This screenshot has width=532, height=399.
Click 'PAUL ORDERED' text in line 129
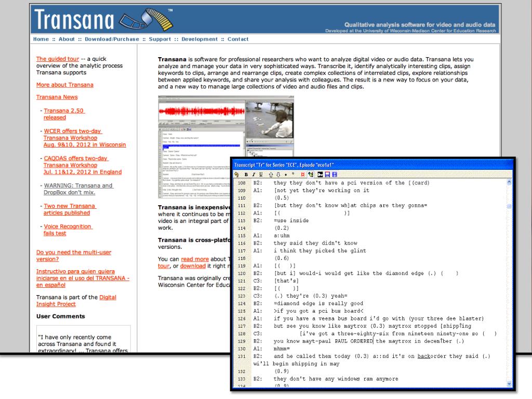click(354, 341)
